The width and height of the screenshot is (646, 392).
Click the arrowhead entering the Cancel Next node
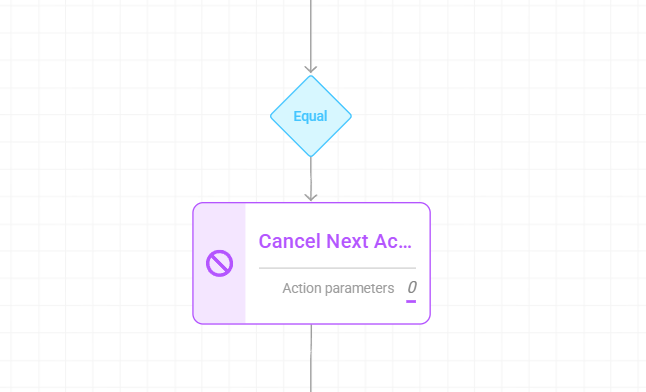click(311, 197)
